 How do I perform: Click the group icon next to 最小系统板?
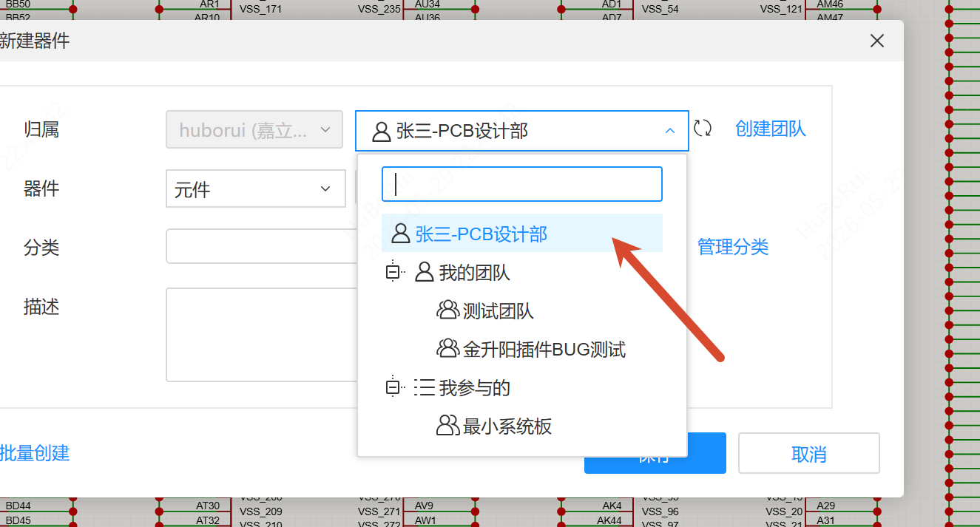447,425
